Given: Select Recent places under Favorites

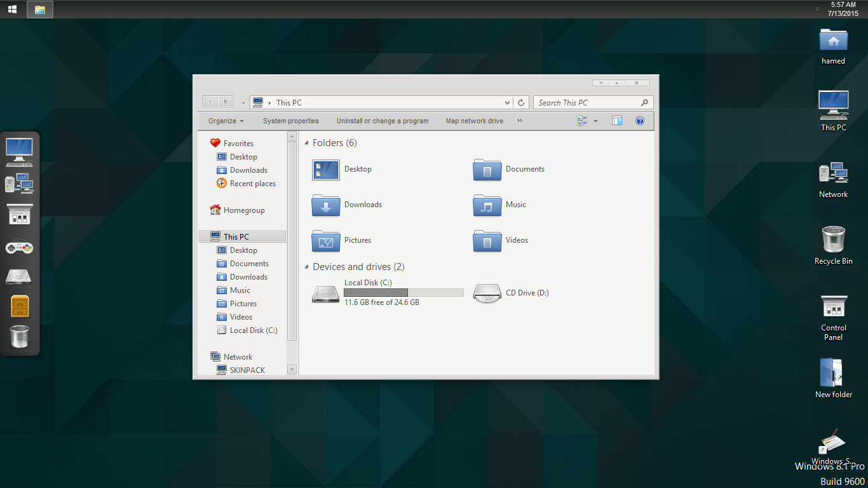Looking at the screenshot, I should [252, 184].
